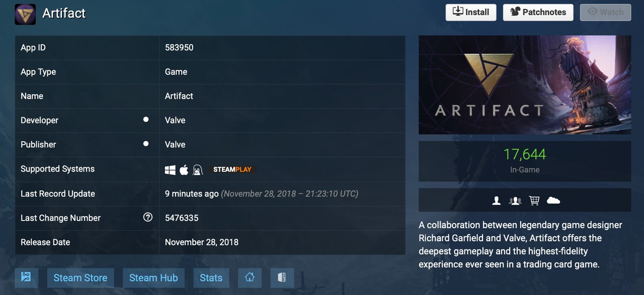The image size is (644, 295).
Task: Click the dot next to Developer
Action: [x=146, y=120]
